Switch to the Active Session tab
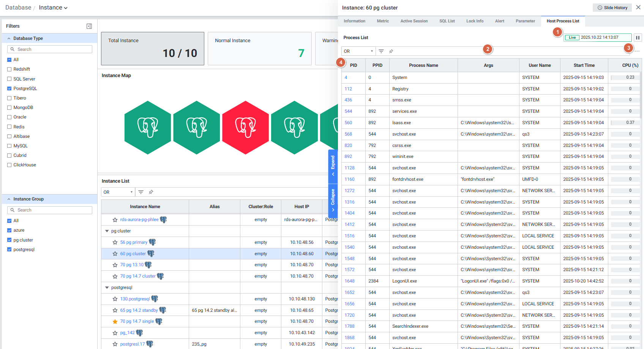 tap(414, 21)
